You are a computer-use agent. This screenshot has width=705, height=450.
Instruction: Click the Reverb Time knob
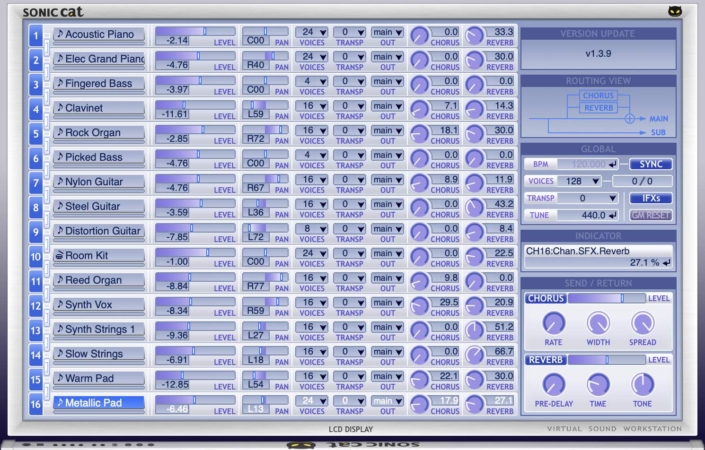598,384
